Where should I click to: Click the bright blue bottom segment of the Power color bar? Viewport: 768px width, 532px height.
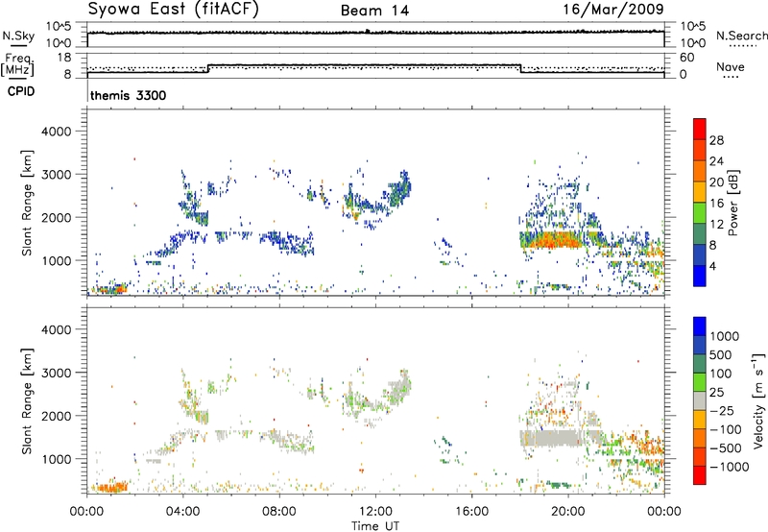[700, 276]
